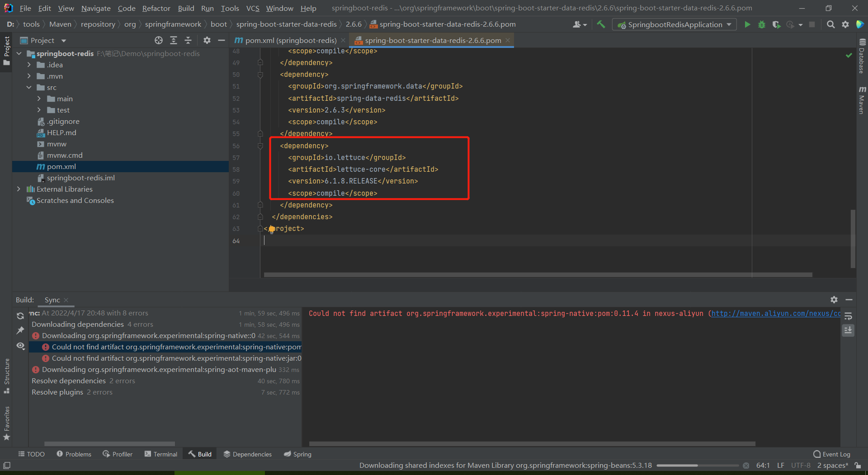The height and width of the screenshot is (475, 868).
Task: Open the Maven tool window
Action: [x=862, y=100]
